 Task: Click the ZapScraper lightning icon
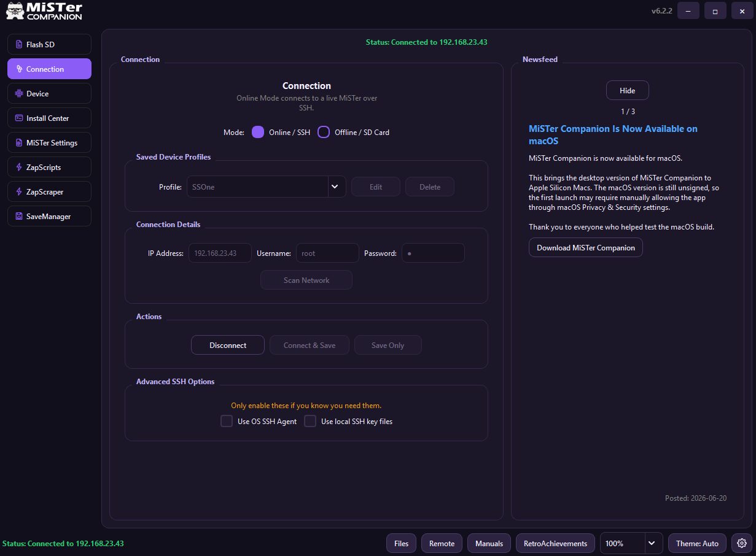click(x=19, y=192)
